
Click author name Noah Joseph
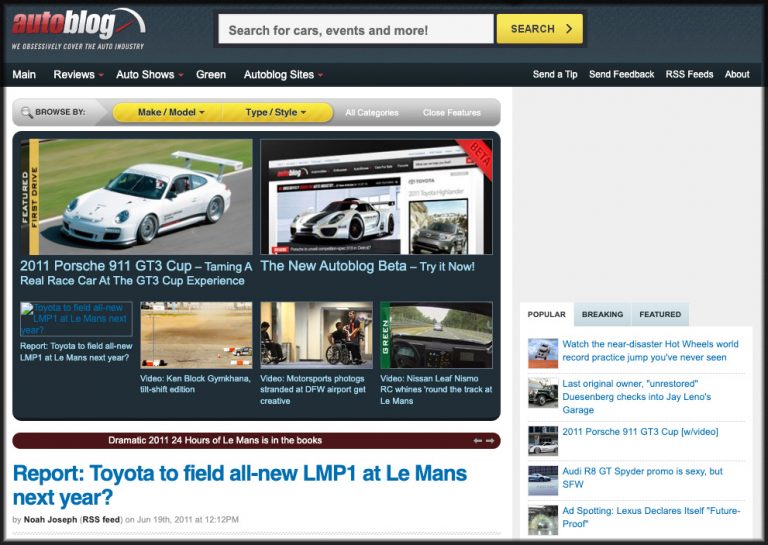coord(50,520)
